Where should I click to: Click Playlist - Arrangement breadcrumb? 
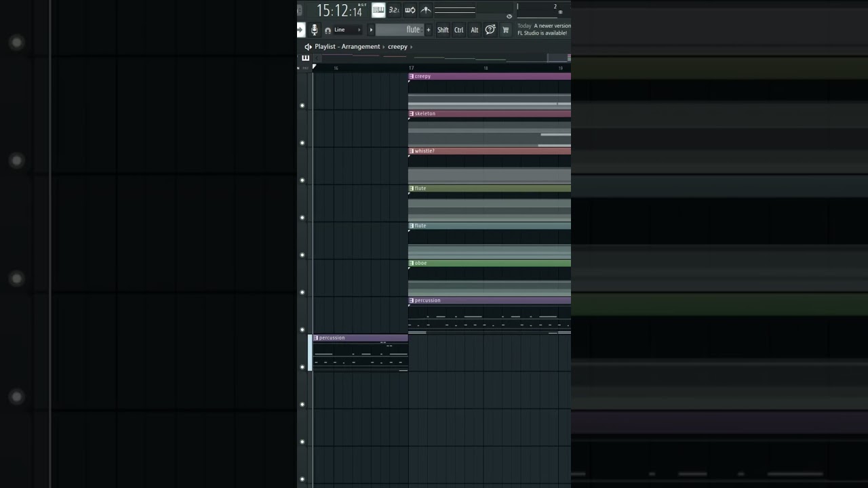click(x=347, y=47)
